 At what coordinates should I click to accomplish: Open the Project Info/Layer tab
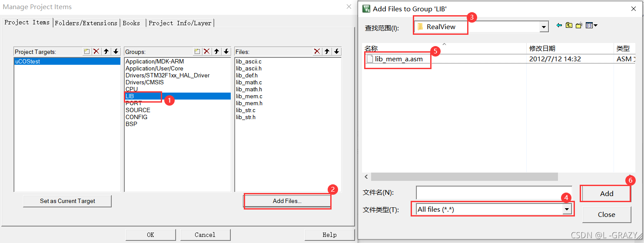tap(180, 23)
